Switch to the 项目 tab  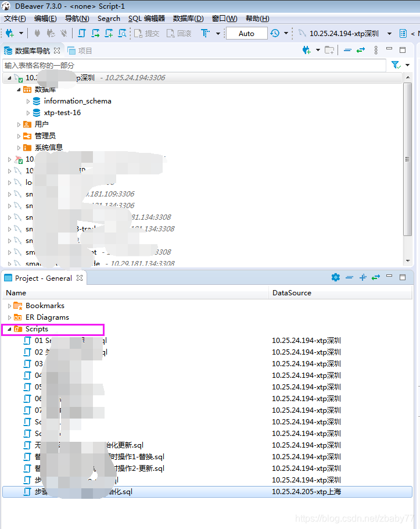pos(80,51)
